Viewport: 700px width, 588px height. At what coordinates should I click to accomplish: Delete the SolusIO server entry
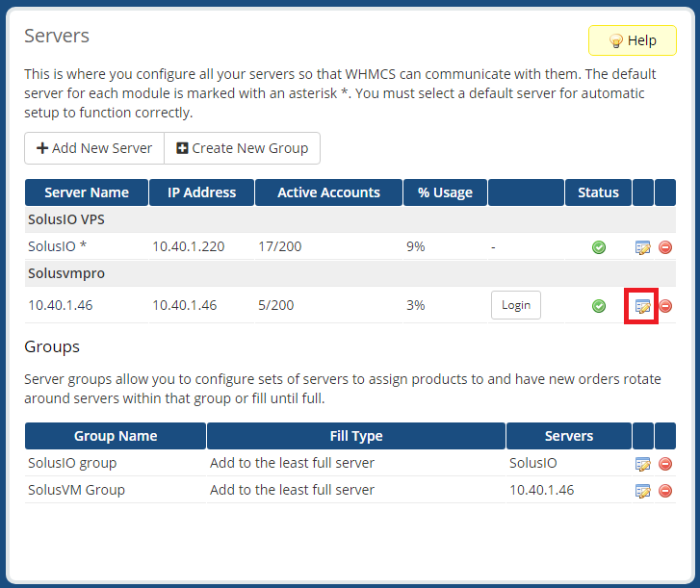pyautogui.click(x=665, y=247)
